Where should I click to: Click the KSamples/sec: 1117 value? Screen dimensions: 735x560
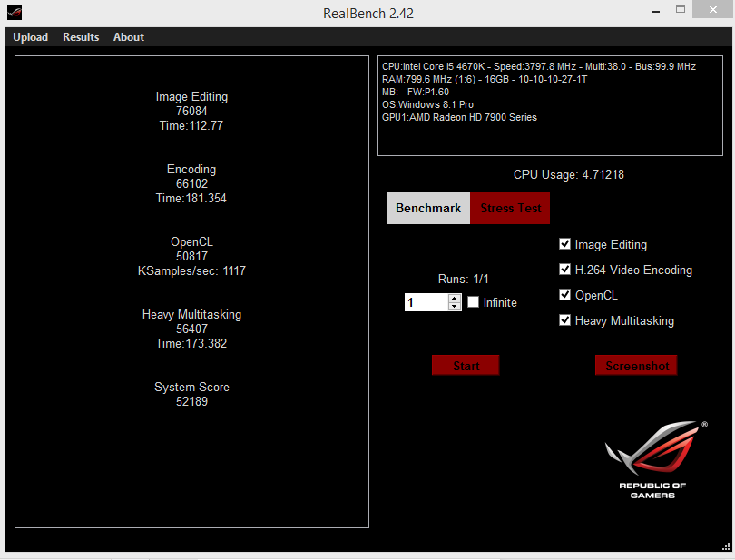pos(191,271)
